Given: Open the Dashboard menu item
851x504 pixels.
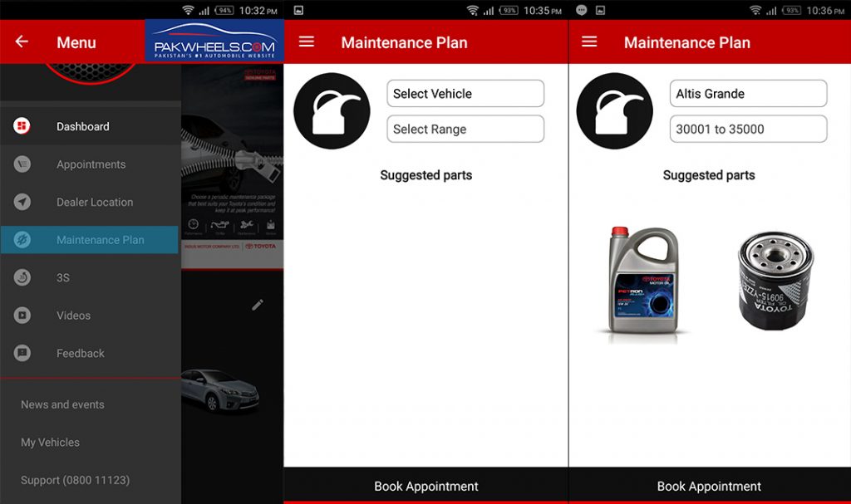Looking at the screenshot, I should (90, 126).
